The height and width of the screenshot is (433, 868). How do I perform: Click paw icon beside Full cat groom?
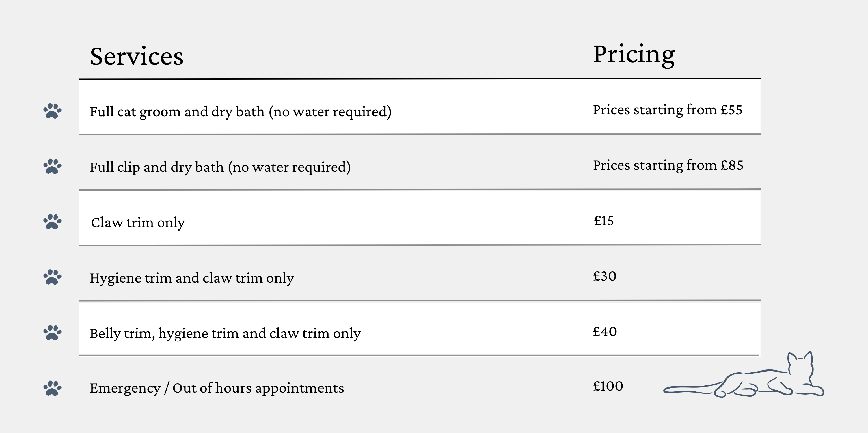click(x=52, y=111)
